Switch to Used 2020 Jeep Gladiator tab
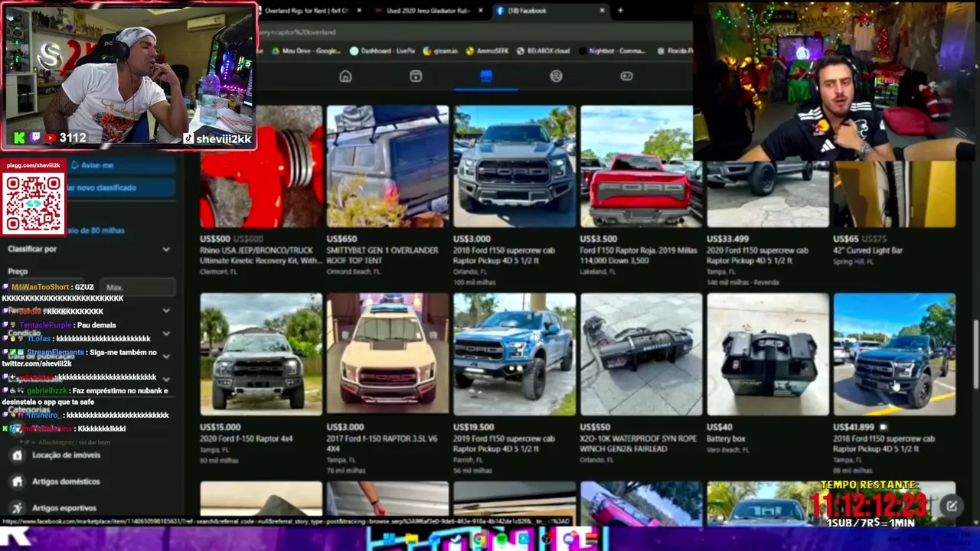980x551 pixels. click(x=429, y=11)
